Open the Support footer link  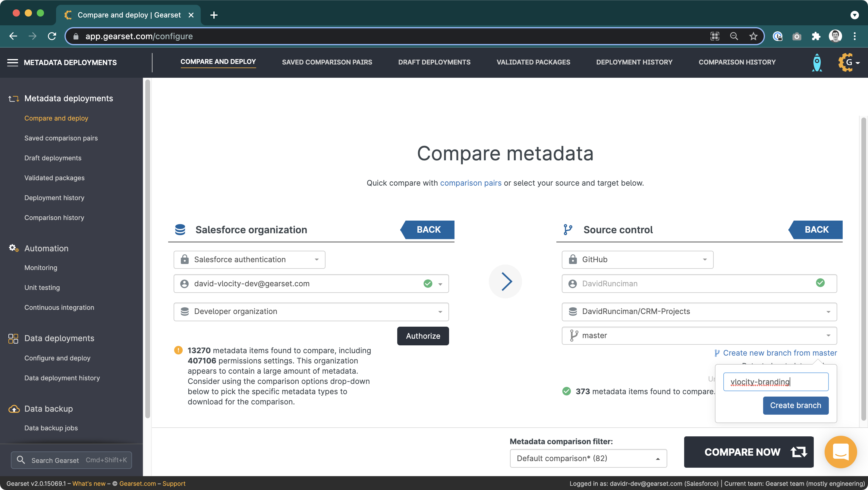click(174, 484)
